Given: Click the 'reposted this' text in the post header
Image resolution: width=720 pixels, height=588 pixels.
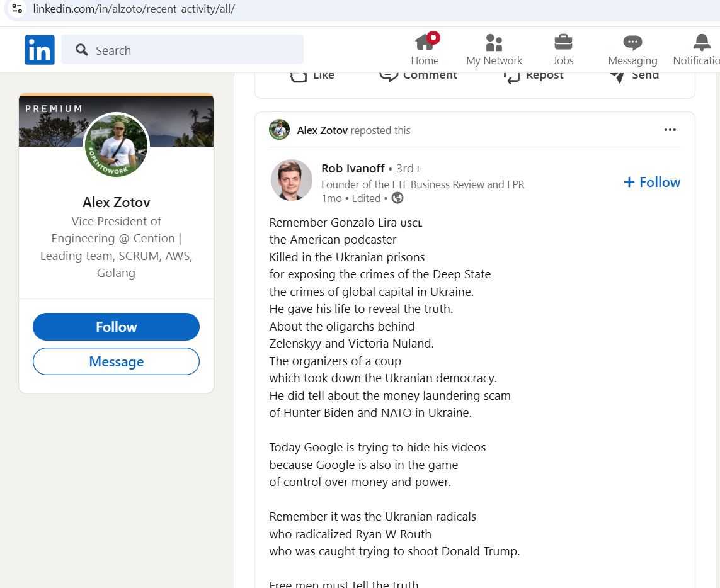Looking at the screenshot, I should 380,130.
